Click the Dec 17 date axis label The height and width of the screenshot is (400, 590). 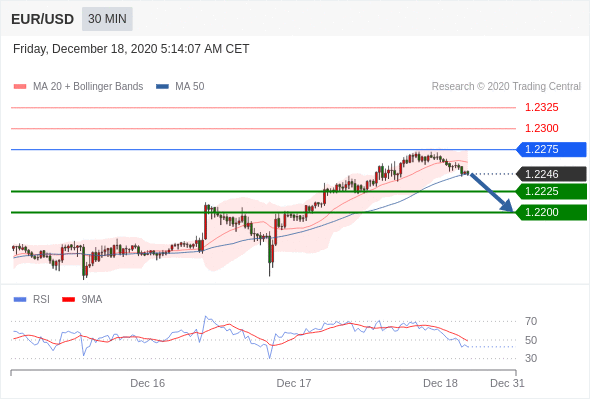point(294,383)
